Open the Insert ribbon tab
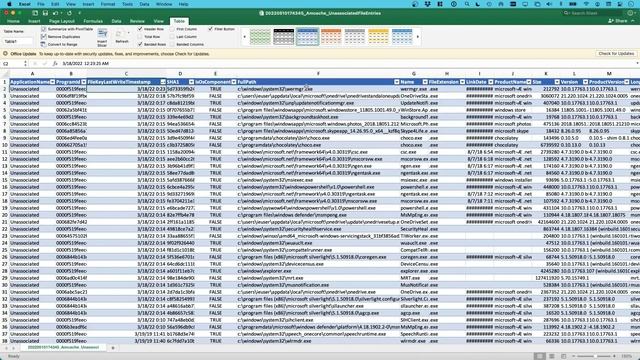Image resolution: width=640 pixels, height=360 pixels. point(34,21)
